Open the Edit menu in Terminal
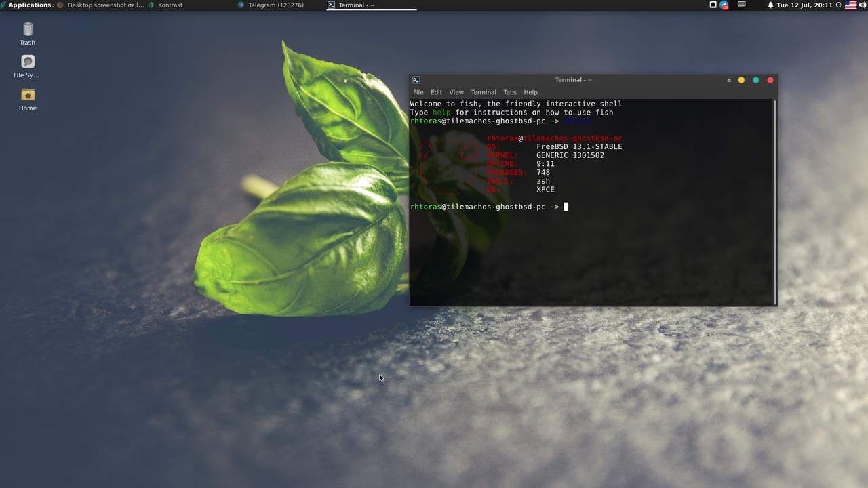 [x=436, y=92]
